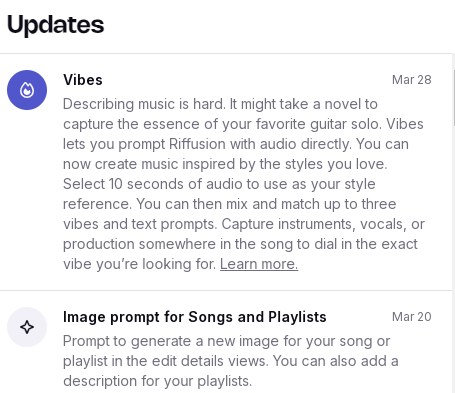Click the Mar 28 date label
This screenshot has width=455, height=393.
pyautogui.click(x=412, y=80)
